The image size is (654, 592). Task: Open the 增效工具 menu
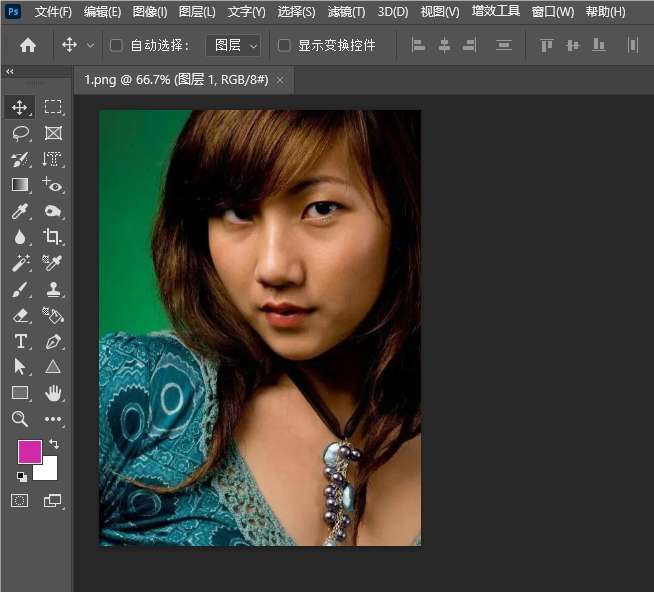(x=496, y=11)
